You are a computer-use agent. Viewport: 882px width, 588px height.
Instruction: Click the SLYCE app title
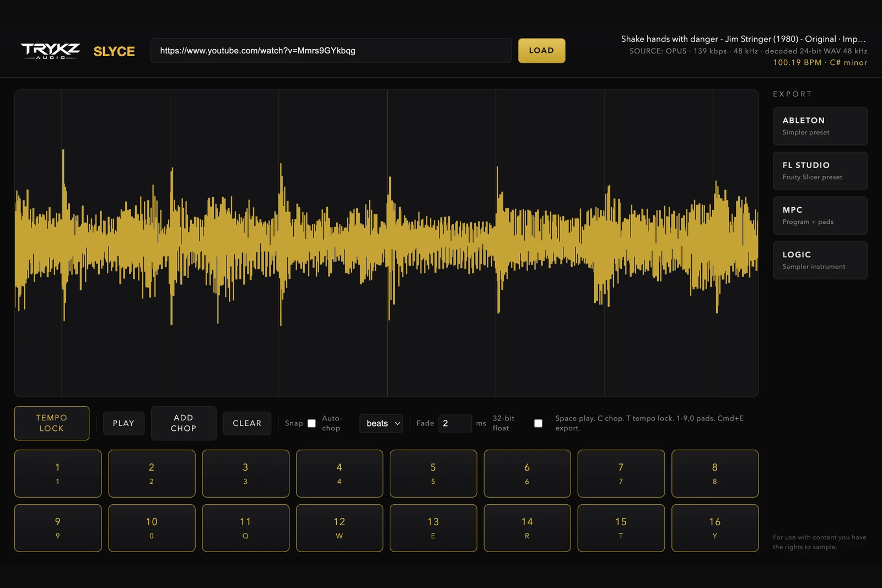(114, 51)
